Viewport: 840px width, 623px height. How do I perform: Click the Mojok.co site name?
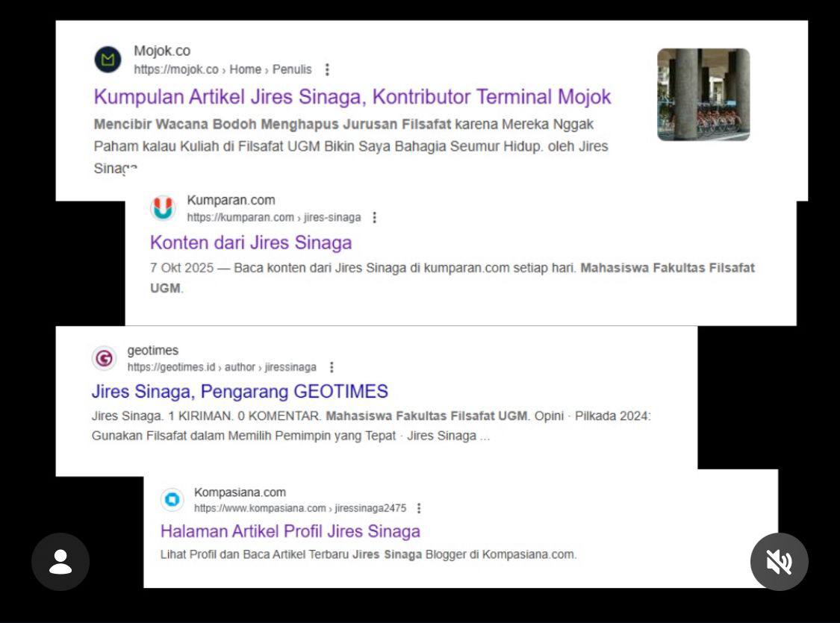pyautogui.click(x=162, y=51)
